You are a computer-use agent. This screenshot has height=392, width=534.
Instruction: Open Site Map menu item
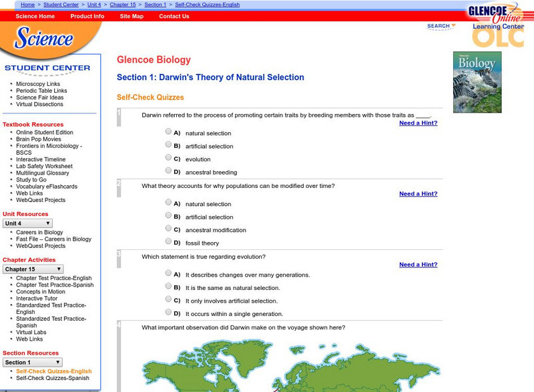tap(131, 16)
